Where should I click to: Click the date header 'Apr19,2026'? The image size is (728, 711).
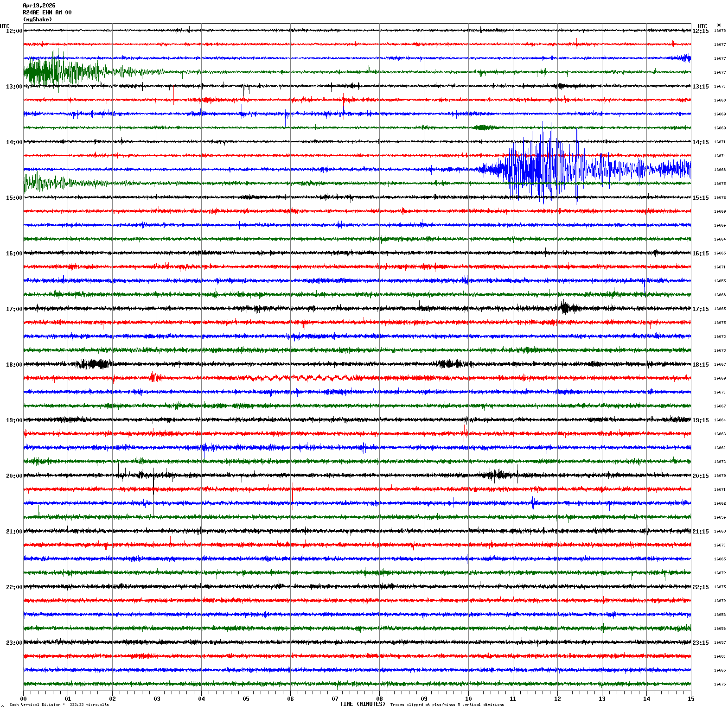click(39, 6)
